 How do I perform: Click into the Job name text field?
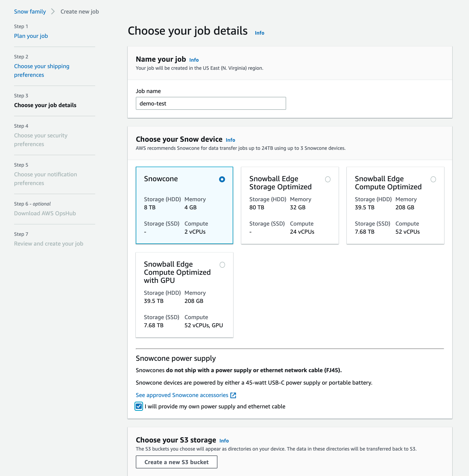click(211, 103)
